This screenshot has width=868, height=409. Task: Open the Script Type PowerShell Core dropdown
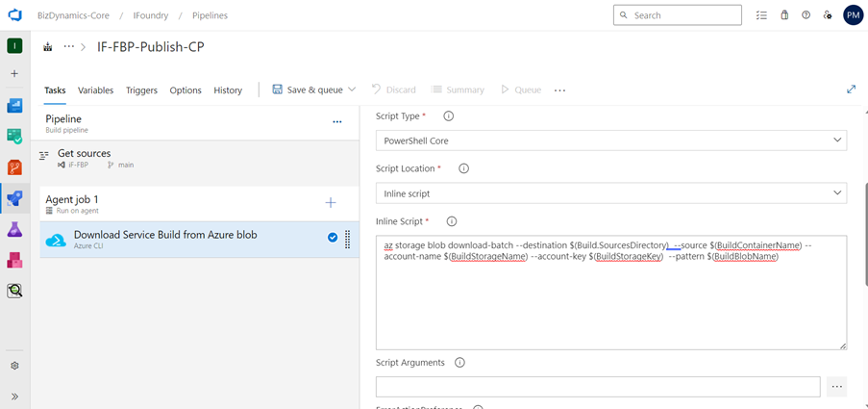(611, 141)
